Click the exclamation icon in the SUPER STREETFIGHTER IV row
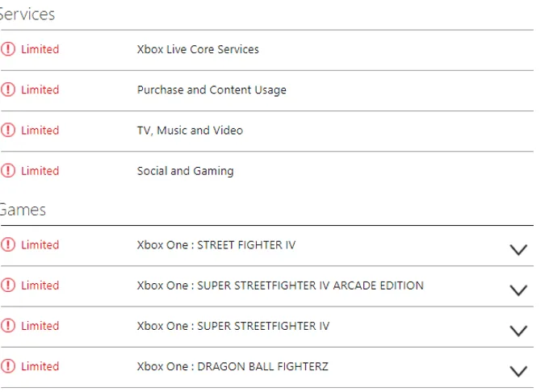The width and height of the screenshot is (549, 392). 8,326
